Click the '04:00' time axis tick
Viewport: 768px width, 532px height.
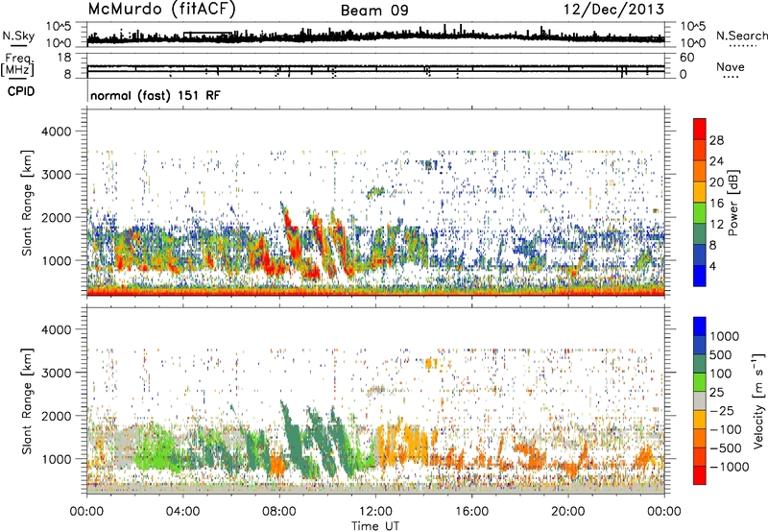183,512
